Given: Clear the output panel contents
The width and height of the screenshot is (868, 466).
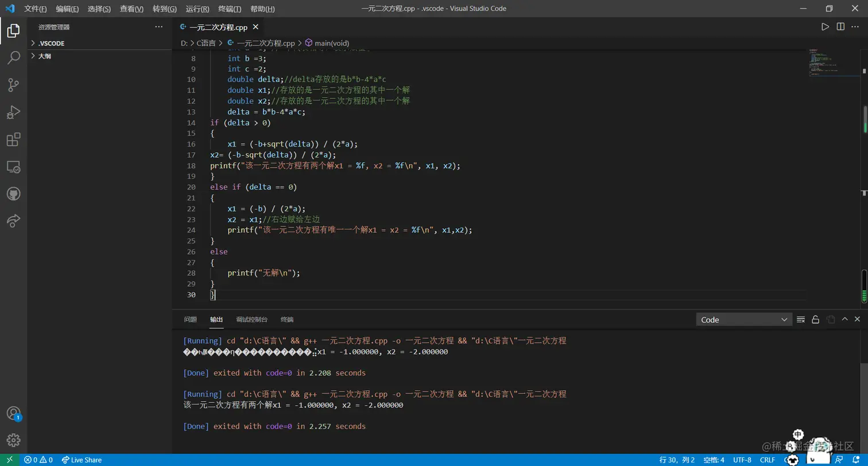Looking at the screenshot, I should [801, 319].
